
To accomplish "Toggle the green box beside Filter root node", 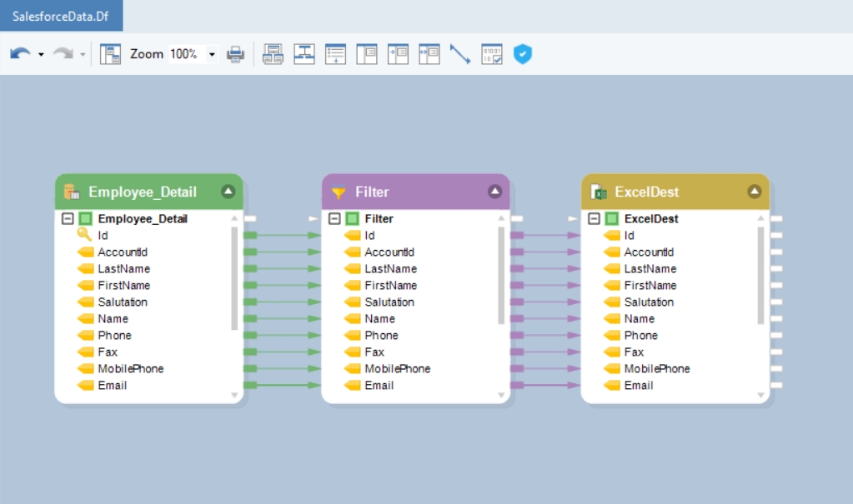I will [x=352, y=219].
